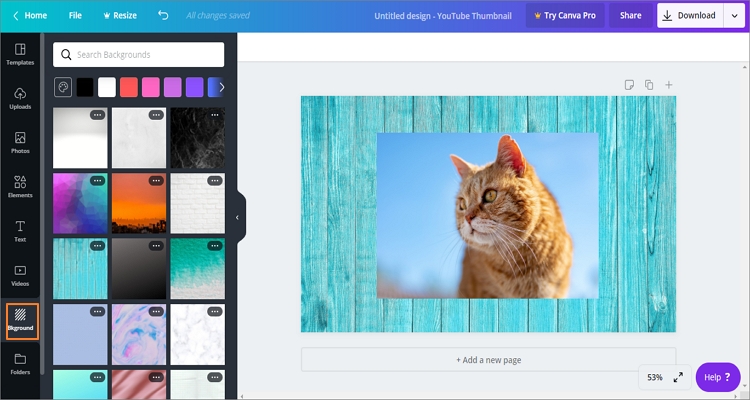Screen dimensions: 750x400
Task: Click the magnifier search icon
Action: click(66, 55)
